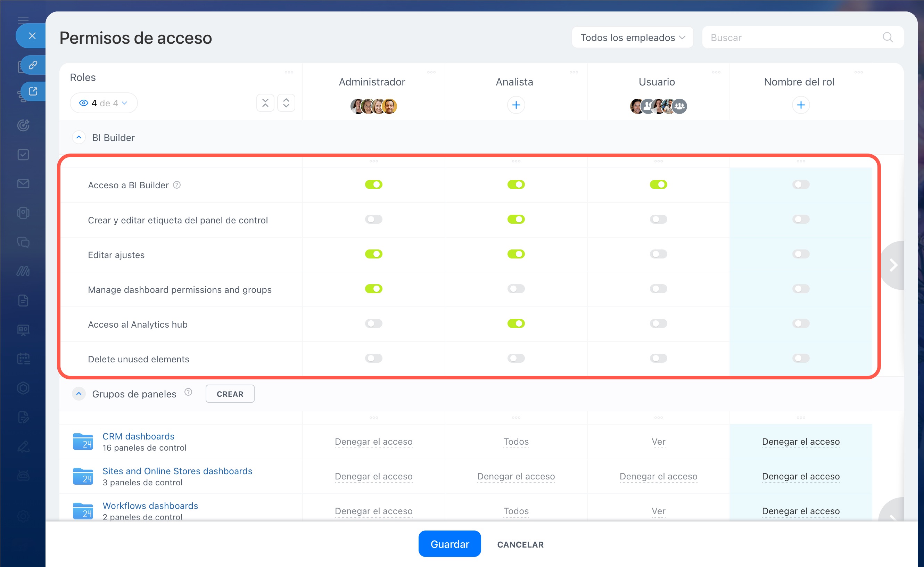
Task: Open CRM dashboards access menu for Analista
Action: (515, 442)
